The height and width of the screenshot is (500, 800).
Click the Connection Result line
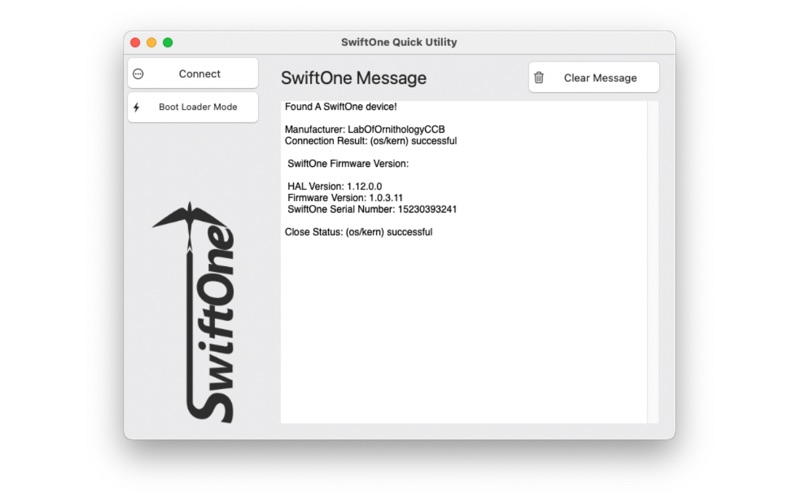point(370,141)
